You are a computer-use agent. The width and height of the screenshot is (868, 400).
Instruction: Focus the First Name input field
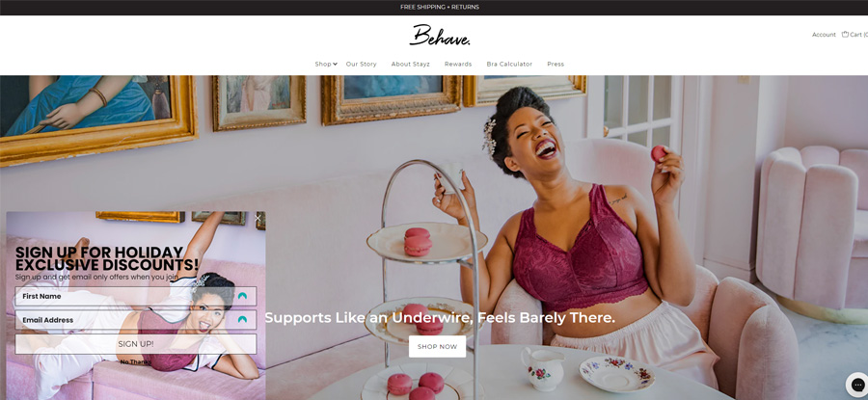136,296
